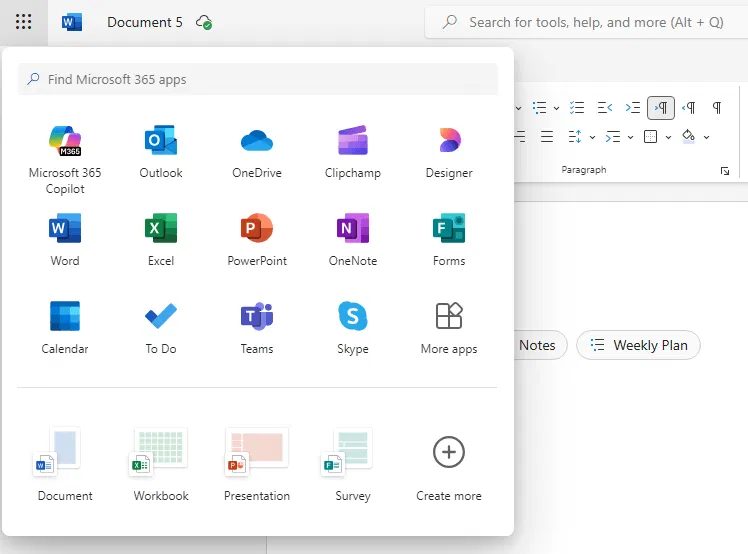Open Designer app
The image size is (748, 554).
tap(449, 152)
